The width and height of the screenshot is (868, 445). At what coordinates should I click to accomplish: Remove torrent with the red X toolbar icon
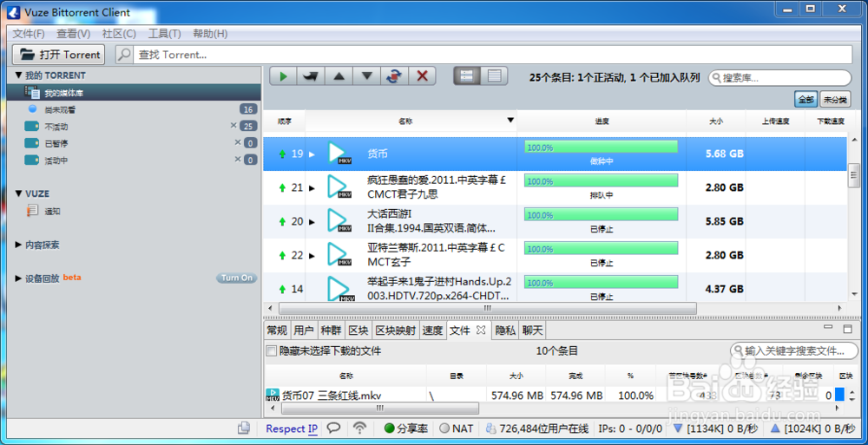(x=422, y=76)
